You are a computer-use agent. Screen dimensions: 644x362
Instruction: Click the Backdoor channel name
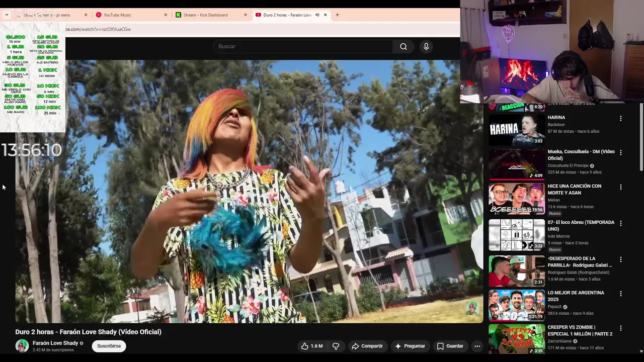556,125
